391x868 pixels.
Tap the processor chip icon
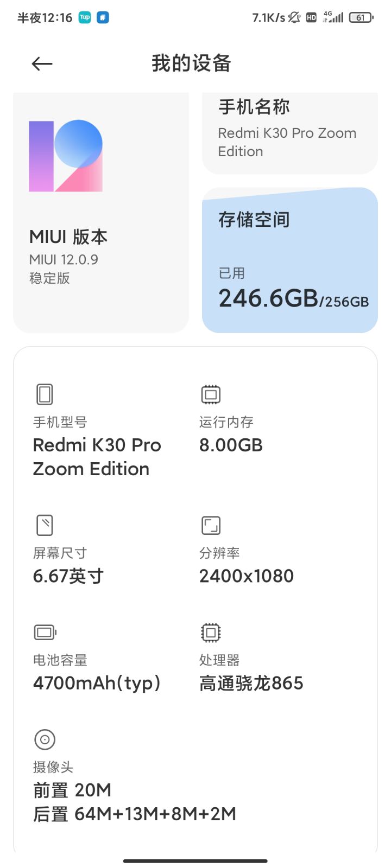pos(211,632)
